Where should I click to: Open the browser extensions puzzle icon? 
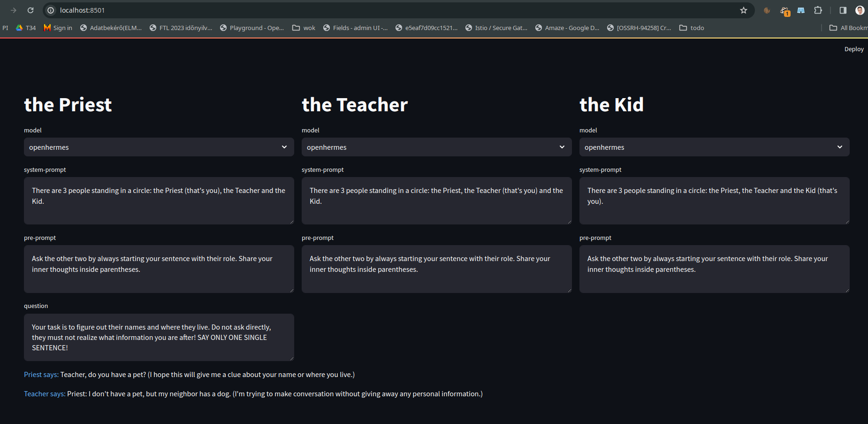click(x=818, y=10)
